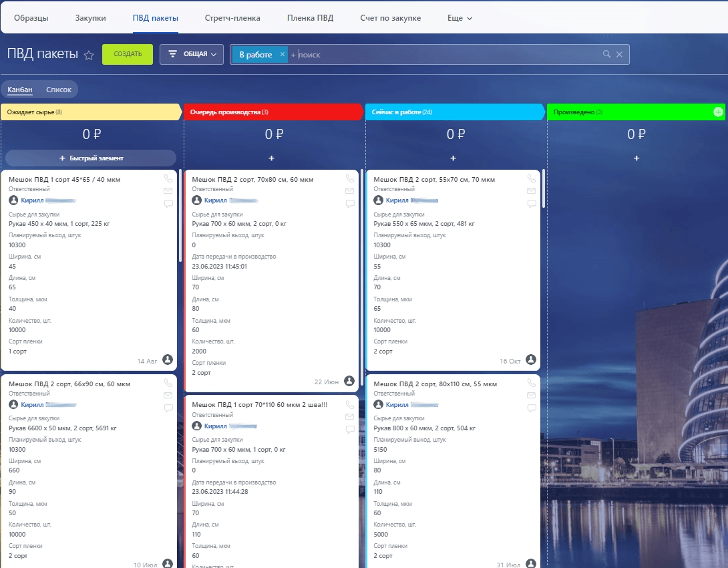Viewport: 728px width, 568px height.
Task: Open the Образцы tab
Action: coord(31,18)
